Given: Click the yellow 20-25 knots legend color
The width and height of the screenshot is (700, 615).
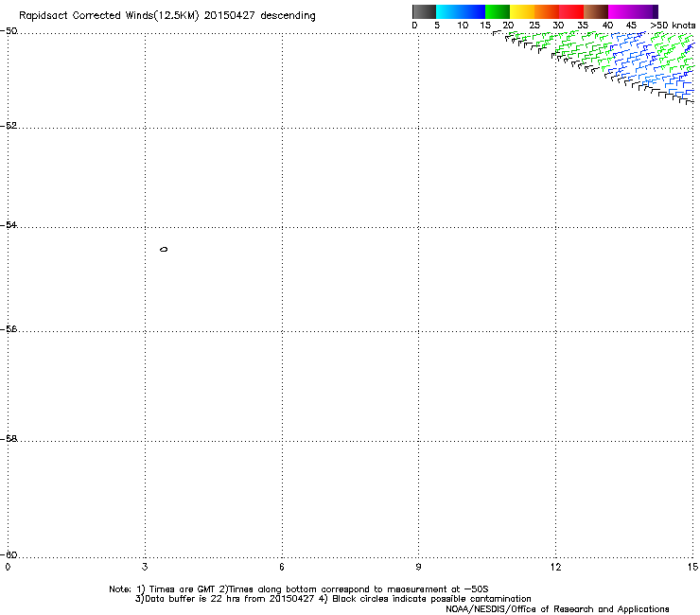Looking at the screenshot, I should coord(522,11).
